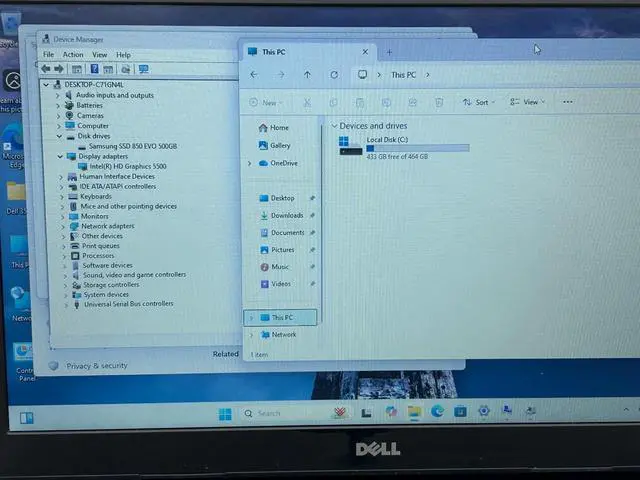This screenshot has width=640, height=480.
Task: Close the This PC tab
Action: pos(365,52)
